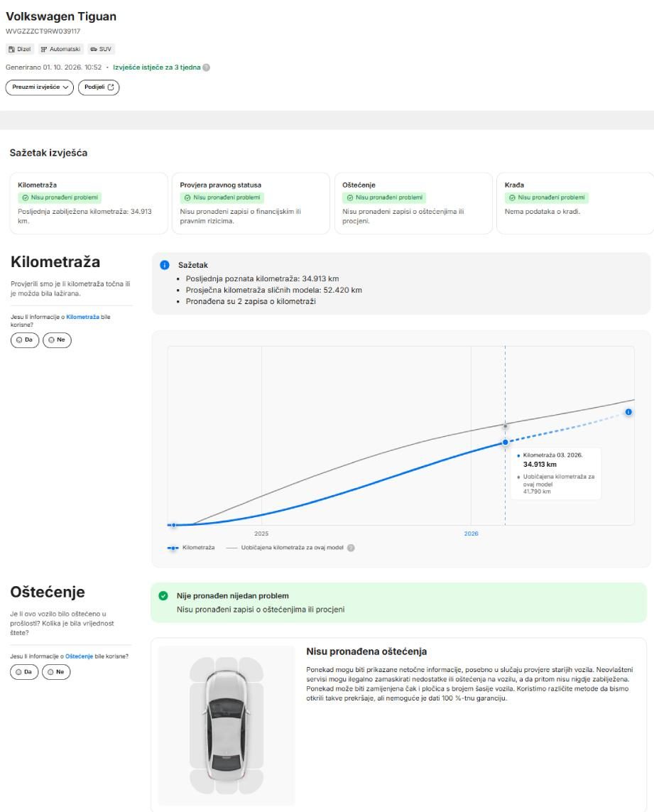This screenshot has width=654, height=812.
Task: Click the fuel icon on the Dizel tag
Action: (11, 49)
